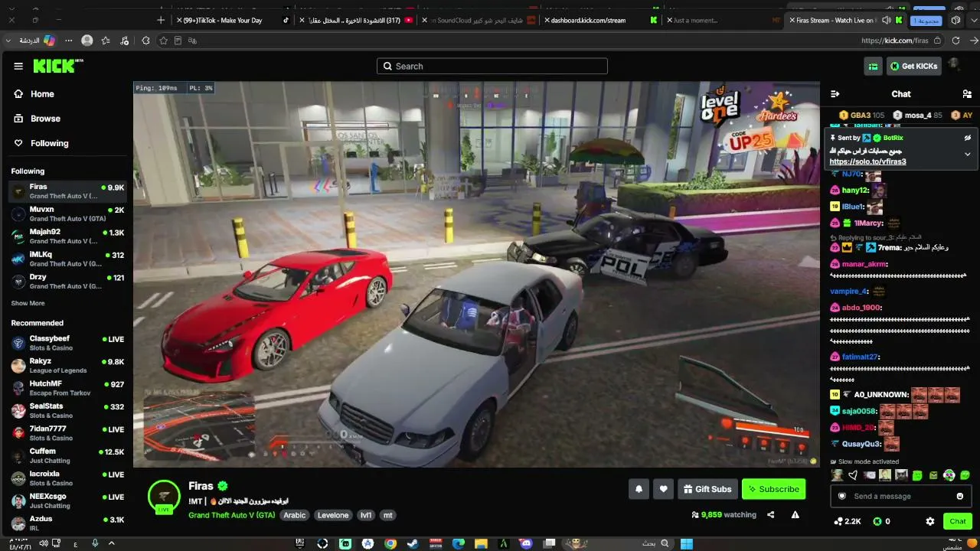This screenshot has height=551, width=980.
Task: Click the Get KICKs button
Action: click(x=913, y=67)
